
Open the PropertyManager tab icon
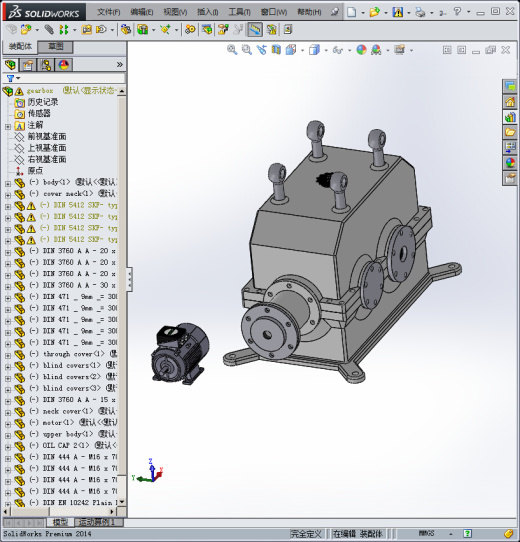28,65
